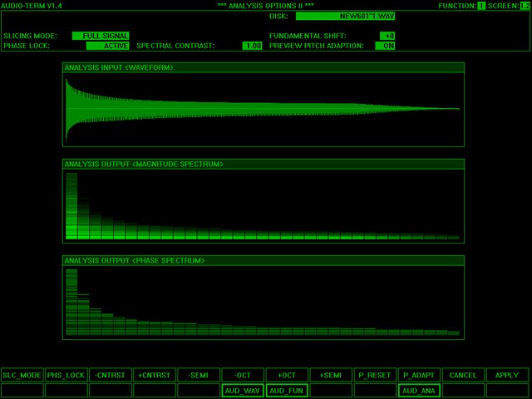
Task: Decrease contrast using -CNTRST button
Action: tap(111, 375)
